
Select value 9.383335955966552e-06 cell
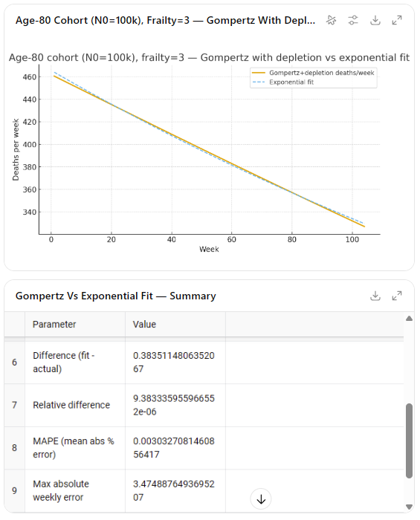pos(175,406)
